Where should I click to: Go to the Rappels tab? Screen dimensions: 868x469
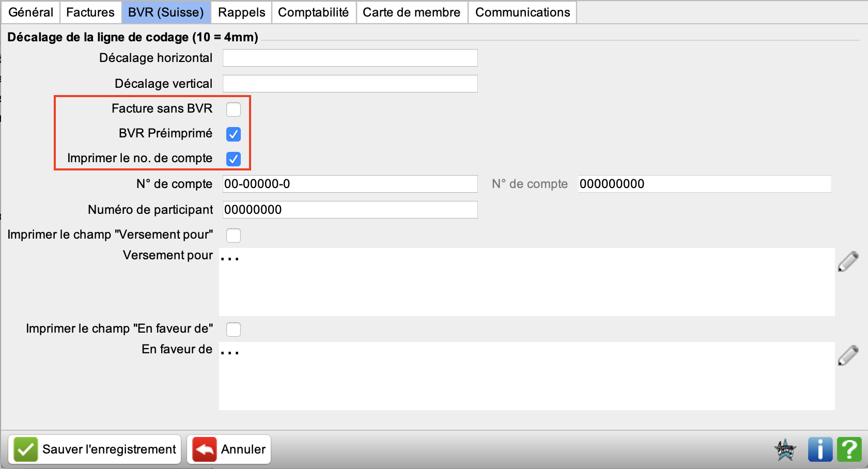pos(241,12)
